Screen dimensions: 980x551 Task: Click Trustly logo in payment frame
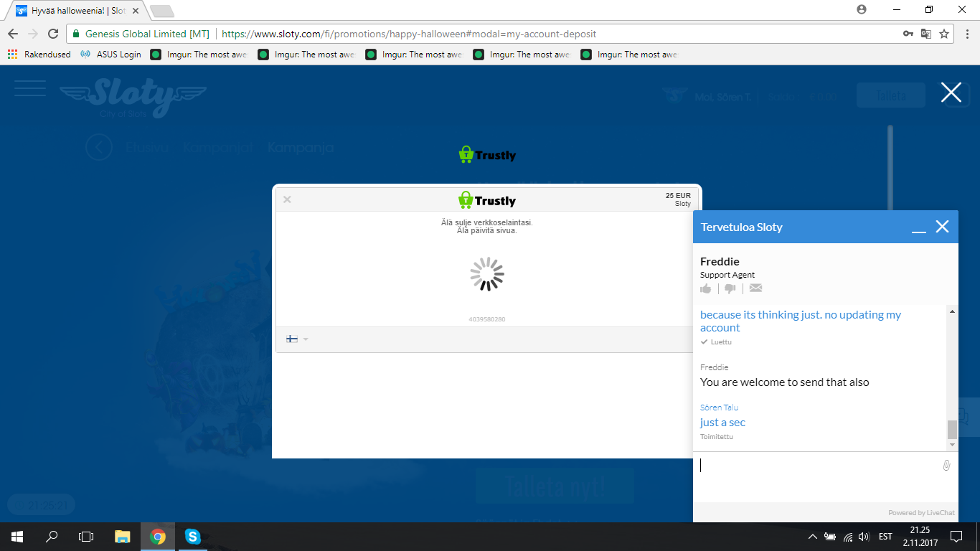click(487, 199)
